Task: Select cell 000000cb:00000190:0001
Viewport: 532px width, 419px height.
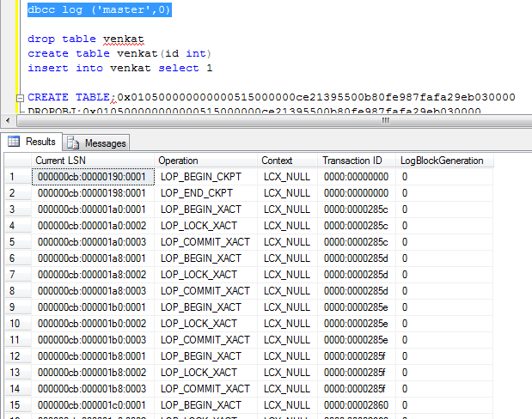Action: pyautogui.click(x=93, y=177)
